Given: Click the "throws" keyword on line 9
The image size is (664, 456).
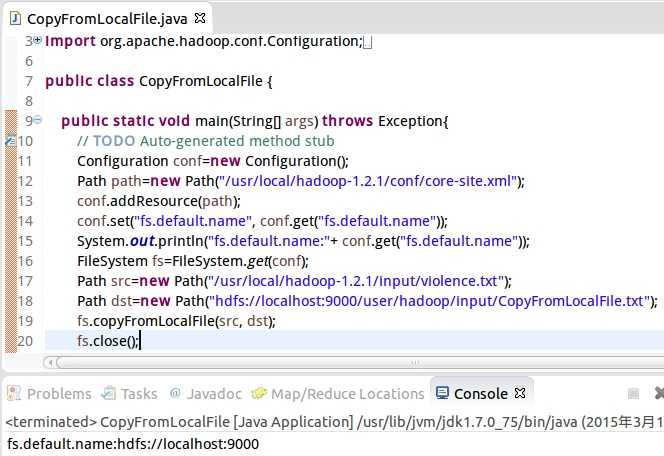Looking at the screenshot, I should click(347, 121).
